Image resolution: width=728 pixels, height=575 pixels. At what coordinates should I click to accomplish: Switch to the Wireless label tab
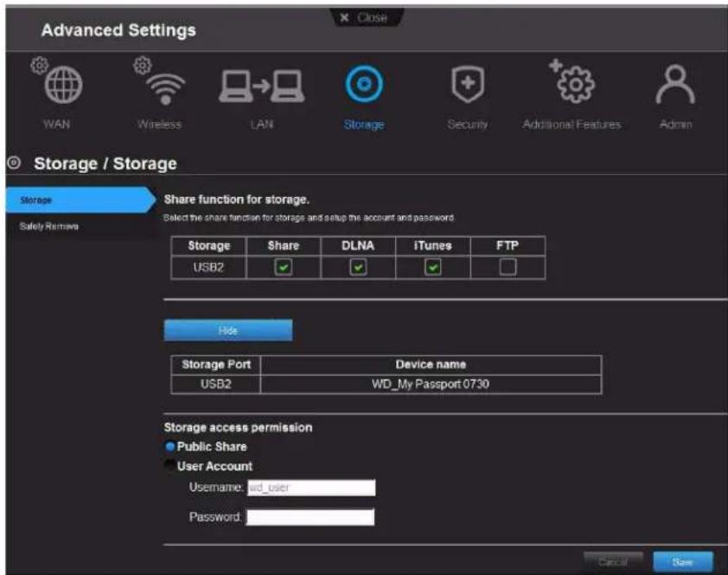pos(159,125)
